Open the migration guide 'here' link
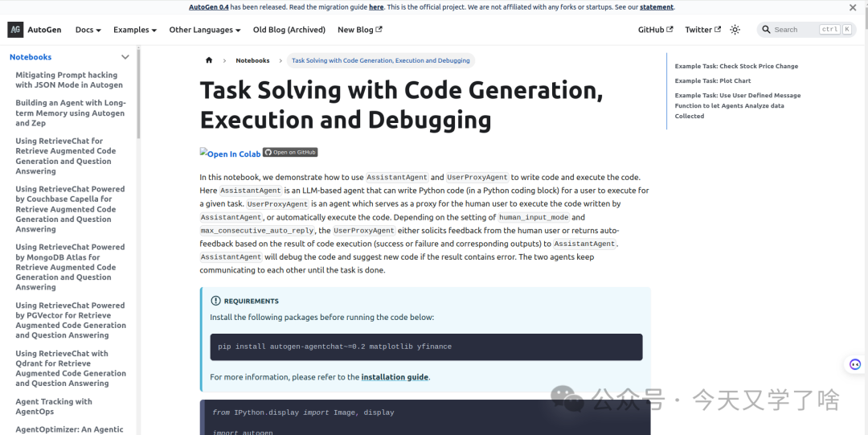The height and width of the screenshot is (435, 868). point(376,7)
